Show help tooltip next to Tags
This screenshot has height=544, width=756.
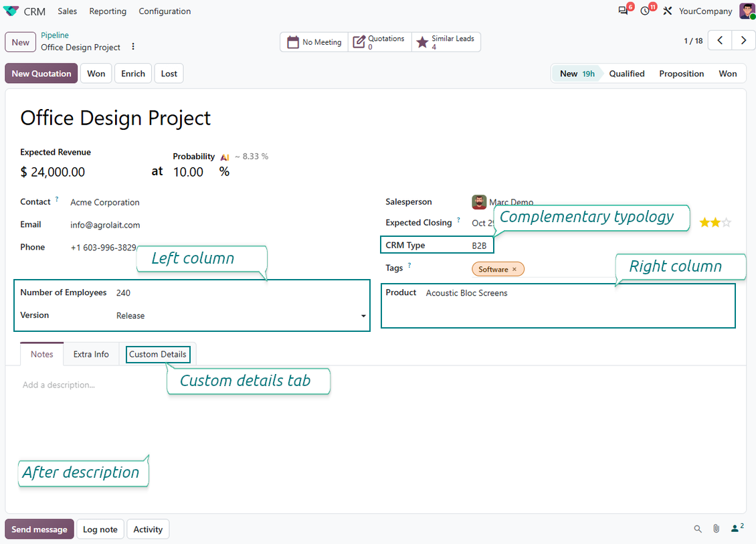[x=409, y=265]
